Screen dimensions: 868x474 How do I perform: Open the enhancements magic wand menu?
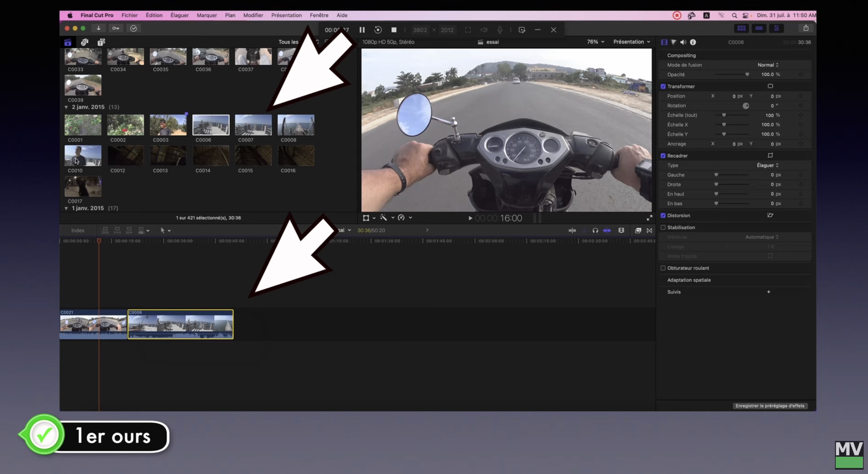(387, 218)
